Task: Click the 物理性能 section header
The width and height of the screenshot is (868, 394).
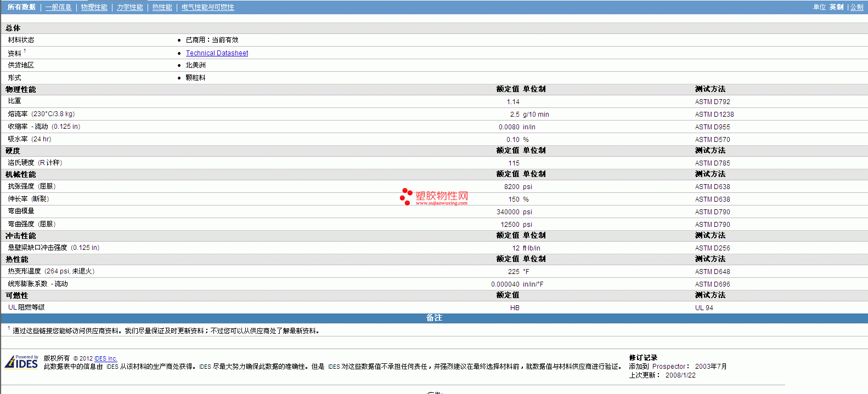Action: click(21, 89)
